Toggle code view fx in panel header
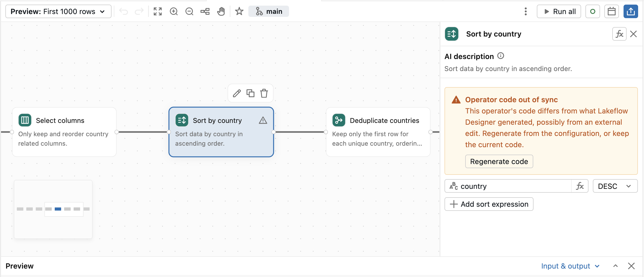The image size is (644, 277). coord(619,34)
